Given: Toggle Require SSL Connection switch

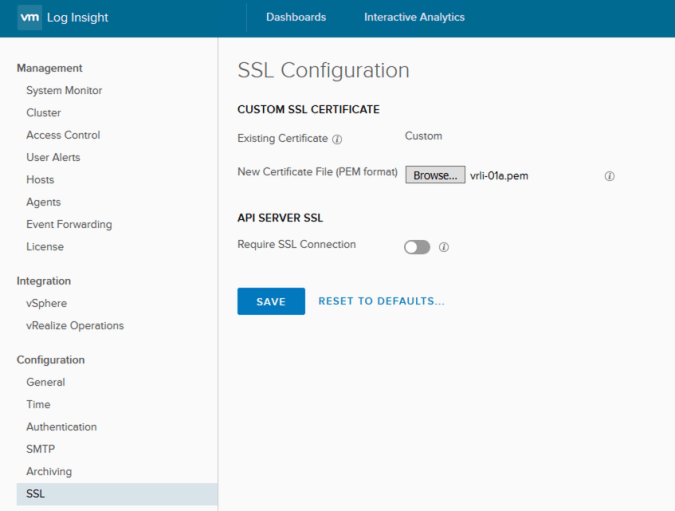Looking at the screenshot, I should coord(417,247).
